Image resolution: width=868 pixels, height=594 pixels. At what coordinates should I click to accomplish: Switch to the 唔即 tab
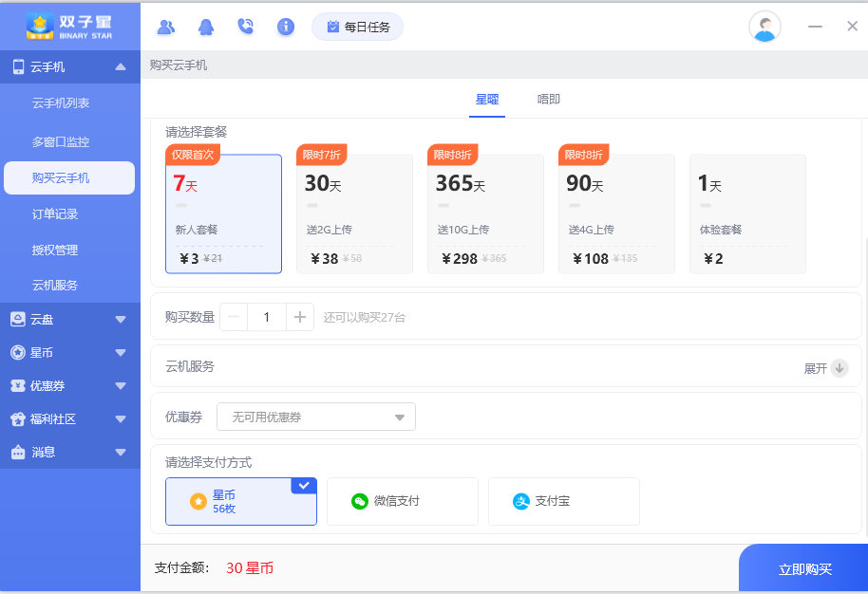click(548, 98)
